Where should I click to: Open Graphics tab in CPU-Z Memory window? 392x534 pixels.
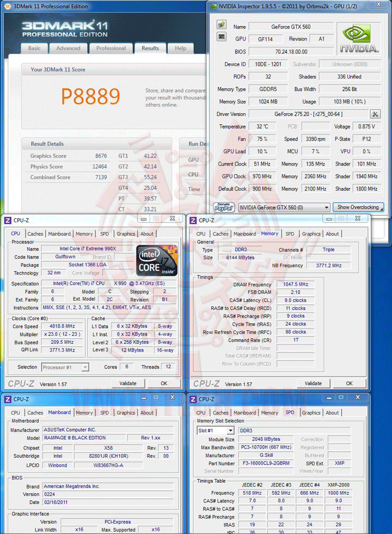(x=311, y=234)
